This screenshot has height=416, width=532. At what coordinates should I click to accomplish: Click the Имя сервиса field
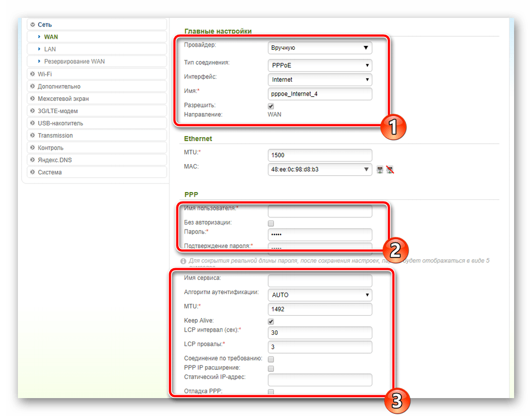(320, 281)
